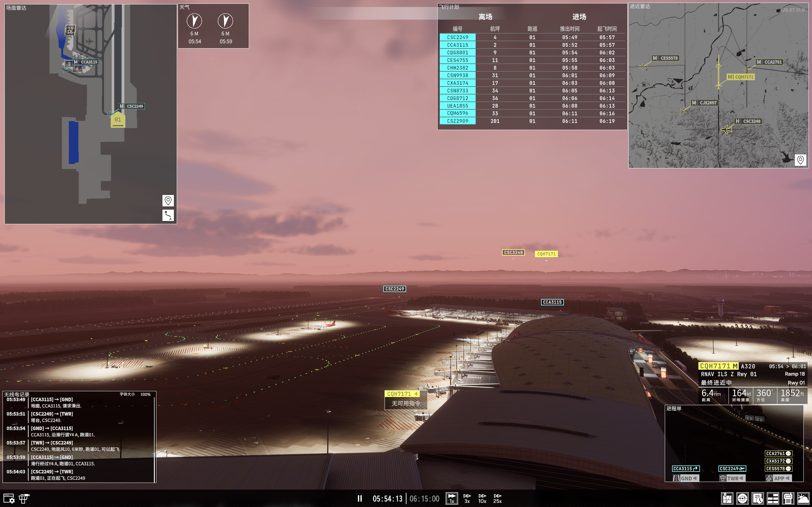Click the runway 01 marker on ground radar

118,120
